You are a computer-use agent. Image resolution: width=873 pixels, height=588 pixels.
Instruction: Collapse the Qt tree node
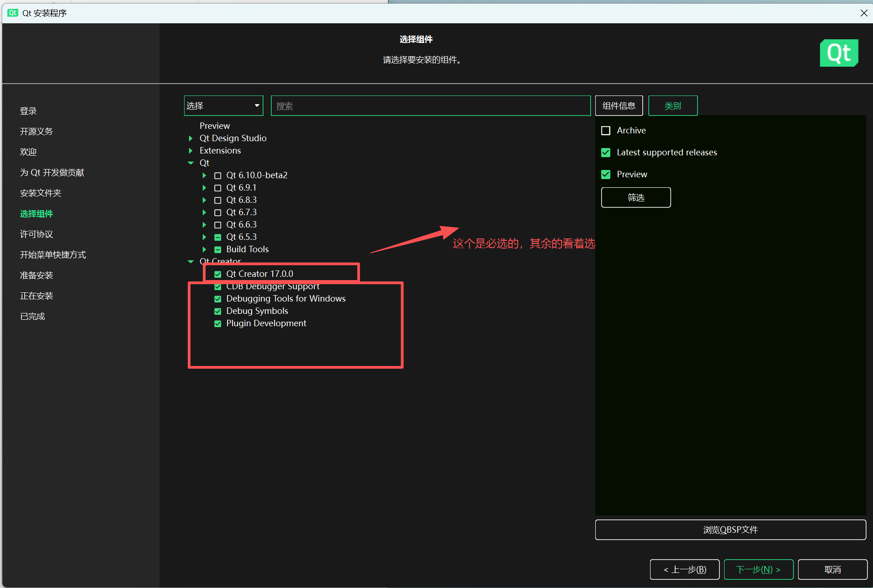[190, 163]
